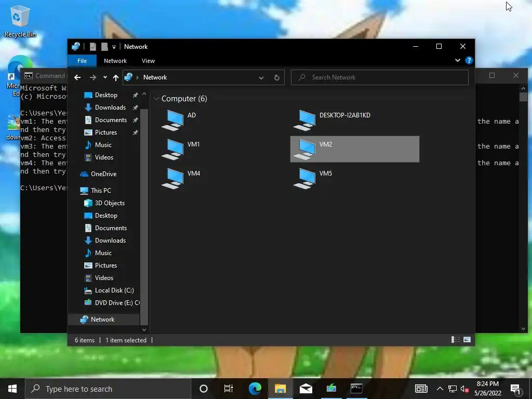Open Task View on the taskbar

229,389
